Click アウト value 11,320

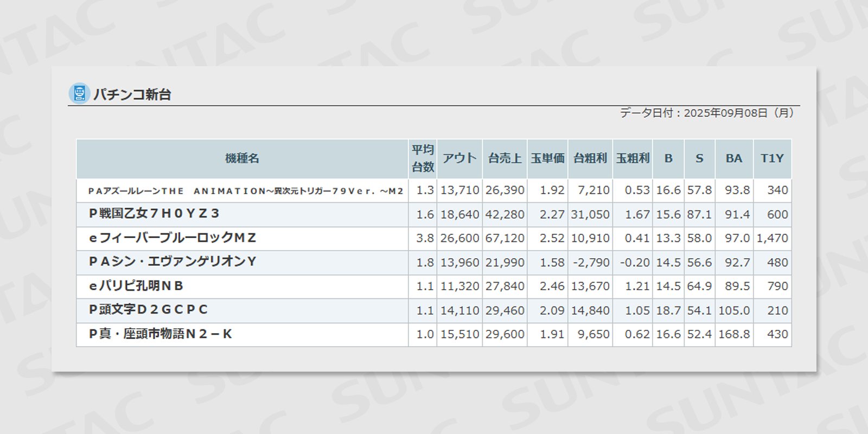[x=459, y=286]
